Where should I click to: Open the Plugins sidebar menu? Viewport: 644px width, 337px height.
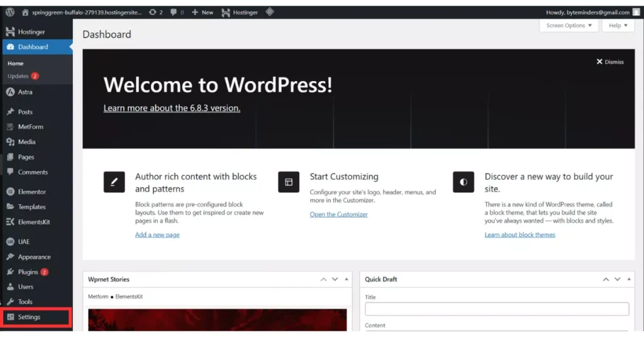(x=28, y=272)
